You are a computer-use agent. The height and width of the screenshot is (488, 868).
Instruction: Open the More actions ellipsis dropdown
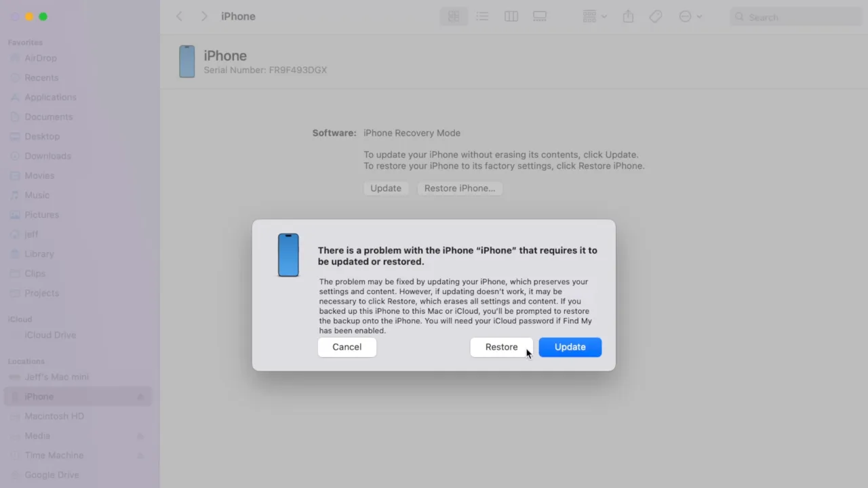pyautogui.click(x=685, y=16)
